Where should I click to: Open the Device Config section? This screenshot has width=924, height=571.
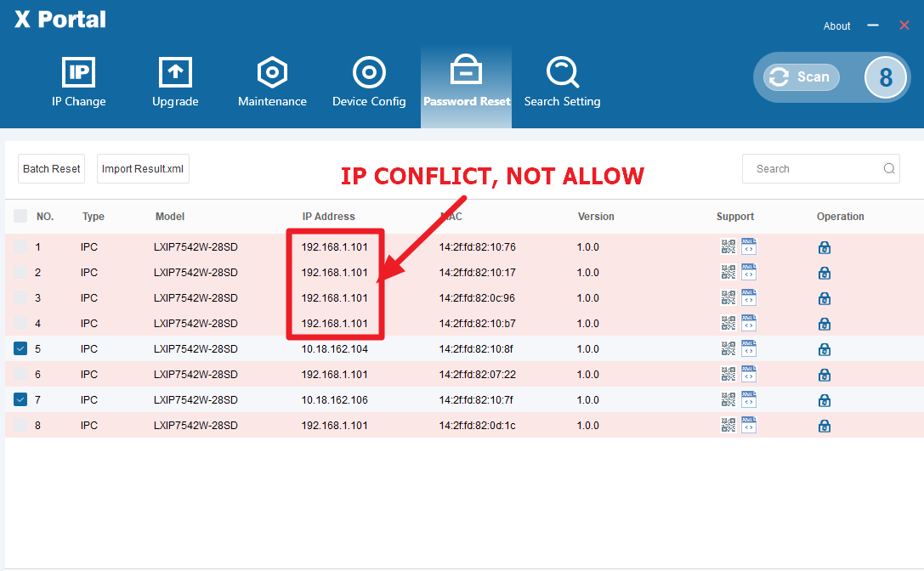369,82
